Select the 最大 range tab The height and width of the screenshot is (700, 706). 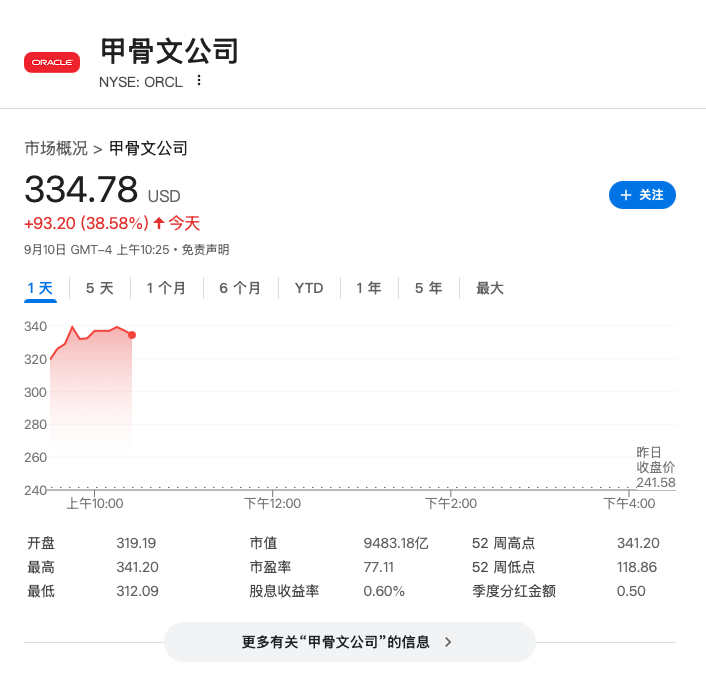pos(490,288)
